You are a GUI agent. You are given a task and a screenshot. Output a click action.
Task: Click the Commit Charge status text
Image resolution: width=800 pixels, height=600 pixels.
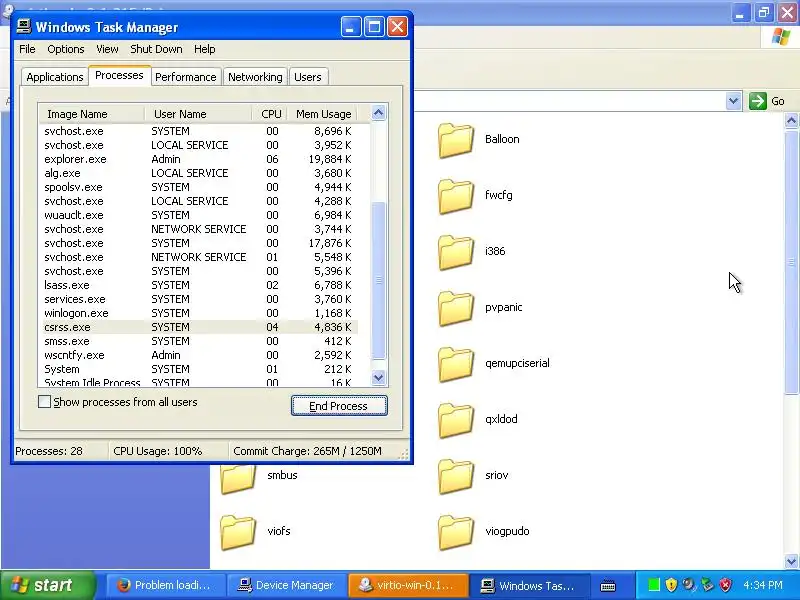point(307,451)
